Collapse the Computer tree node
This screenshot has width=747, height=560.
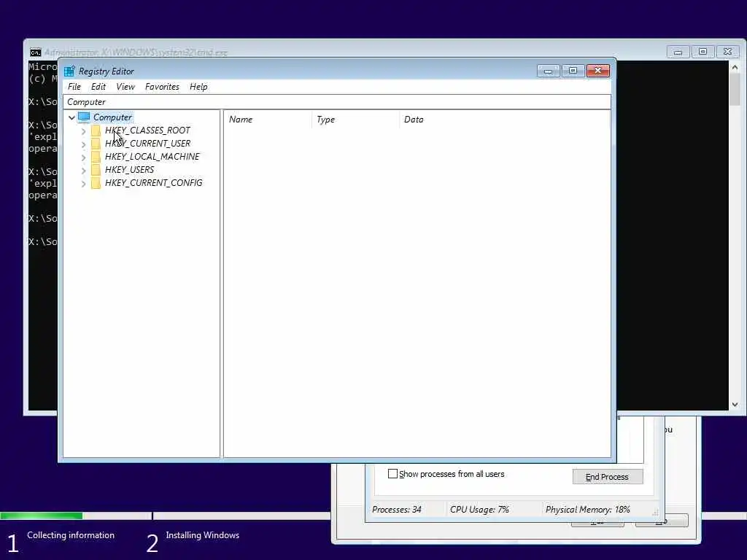tap(71, 117)
